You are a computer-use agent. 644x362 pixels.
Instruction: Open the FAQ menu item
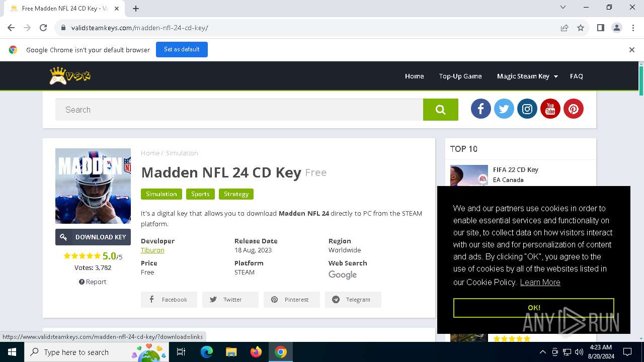577,76
